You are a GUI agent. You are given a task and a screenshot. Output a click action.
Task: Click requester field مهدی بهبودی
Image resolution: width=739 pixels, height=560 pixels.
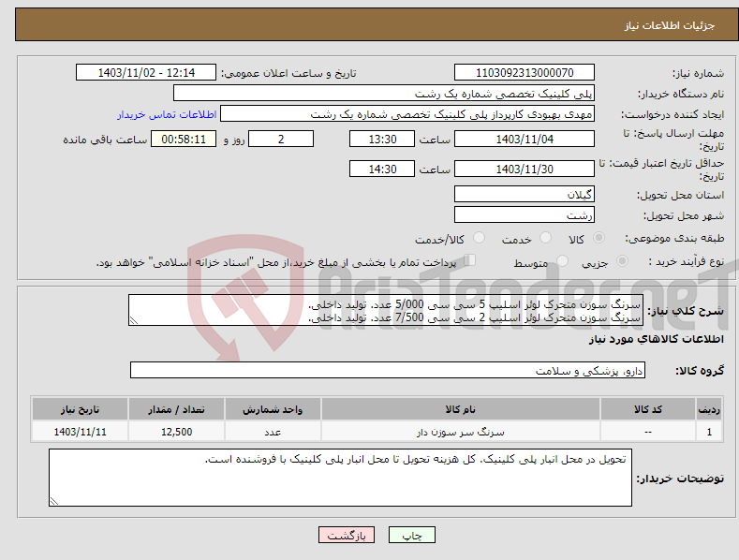(407, 114)
